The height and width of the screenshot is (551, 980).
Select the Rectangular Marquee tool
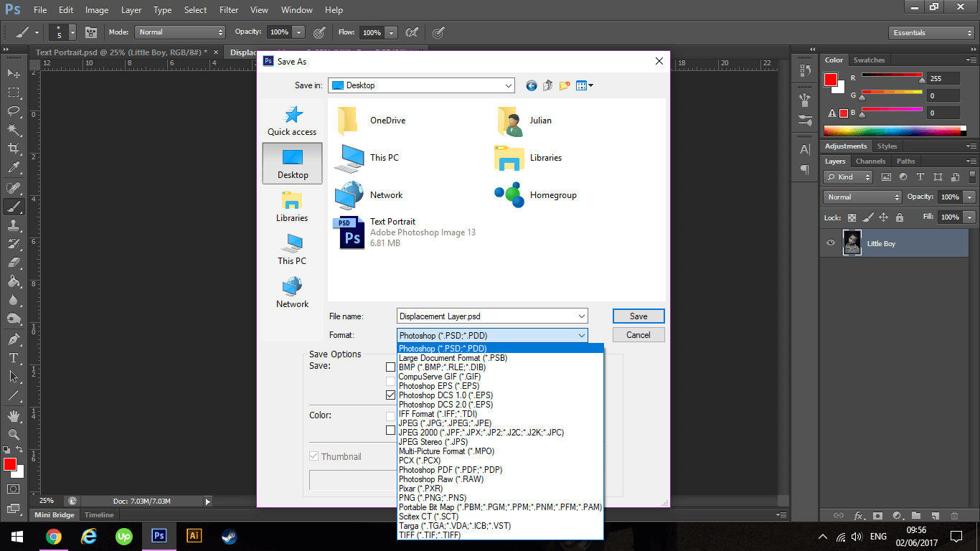[x=14, y=93]
